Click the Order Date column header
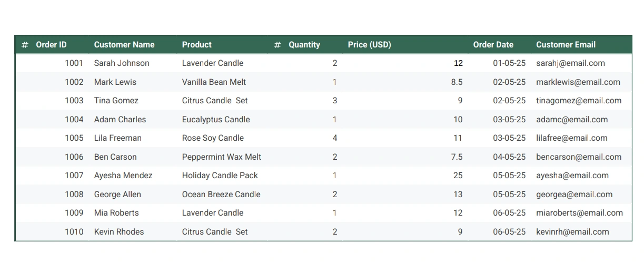The image size is (644, 262). click(x=493, y=45)
